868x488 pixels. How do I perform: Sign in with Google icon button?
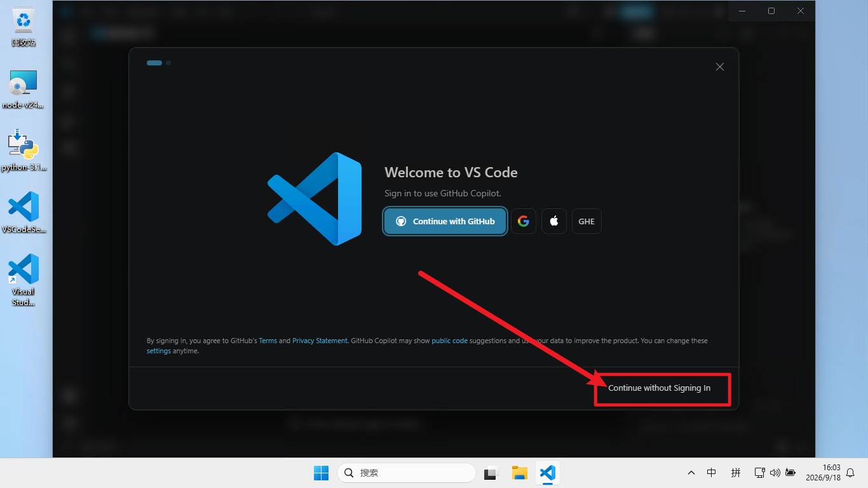pyautogui.click(x=524, y=221)
